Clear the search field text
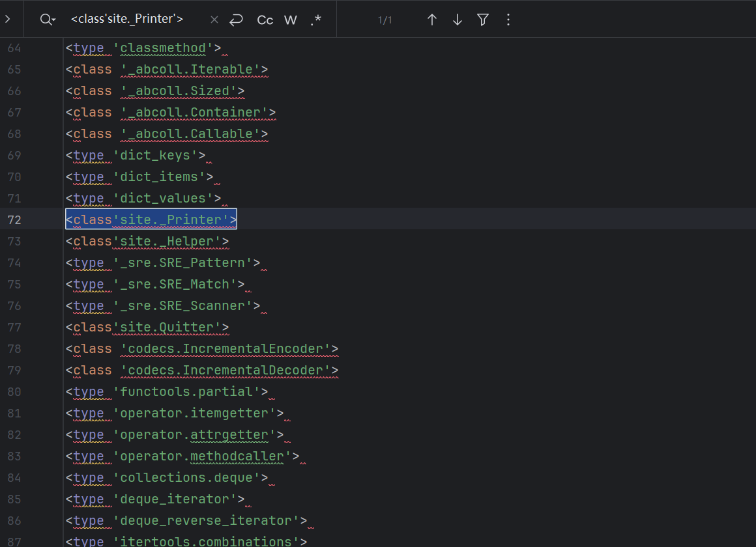The image size is (756, 547). coord(214,20)
